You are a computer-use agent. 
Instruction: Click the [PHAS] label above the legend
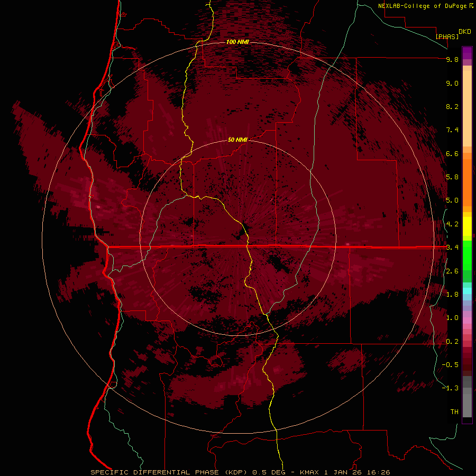point(447,36)
